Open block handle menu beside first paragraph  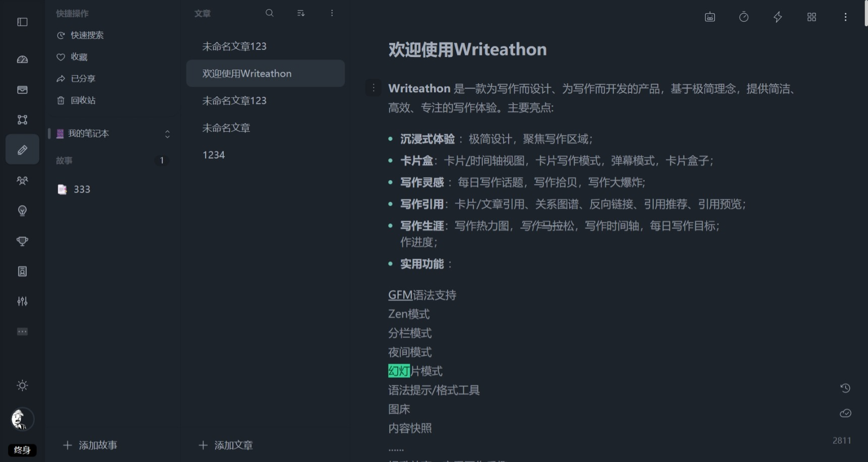pos(374,88)
